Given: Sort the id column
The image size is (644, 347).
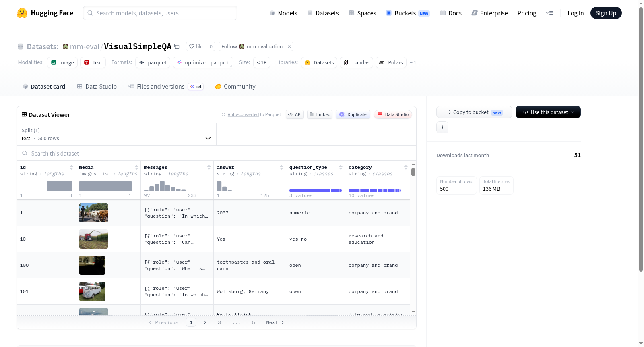Looking at the screenshot, I should (71, 167).
